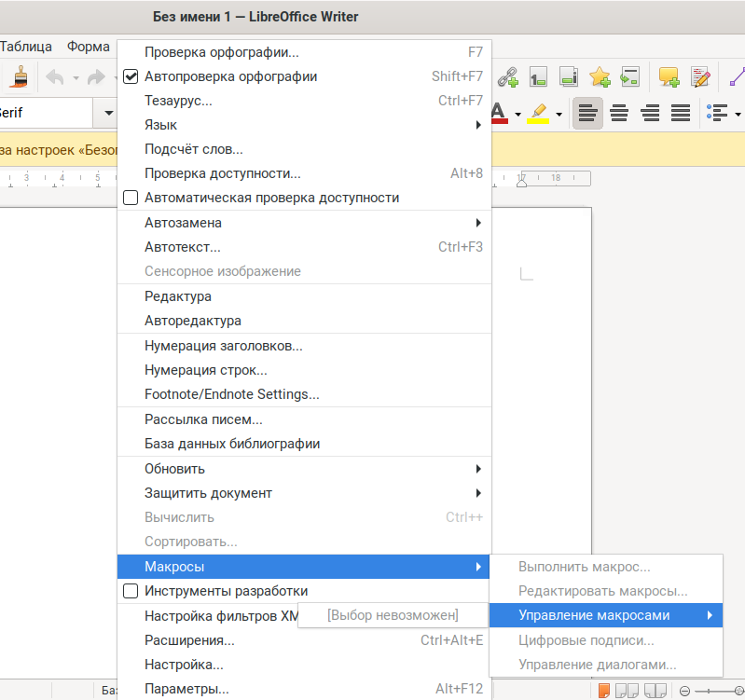
Task: Apply the yellow highlighting color
Action: [539, 113]
